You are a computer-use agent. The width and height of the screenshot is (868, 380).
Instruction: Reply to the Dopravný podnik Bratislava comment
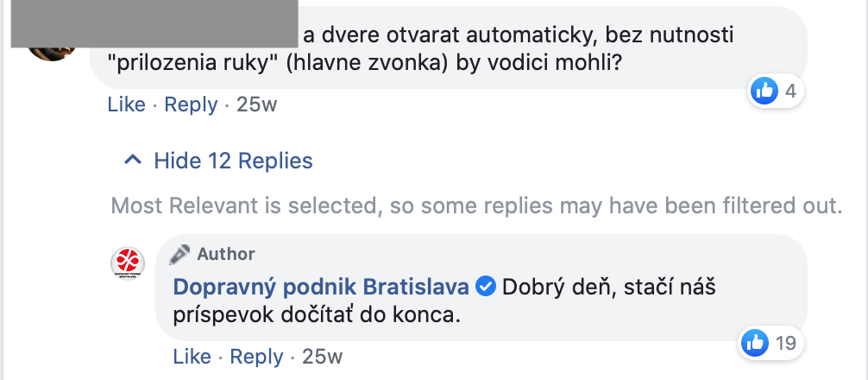point(256,357)
